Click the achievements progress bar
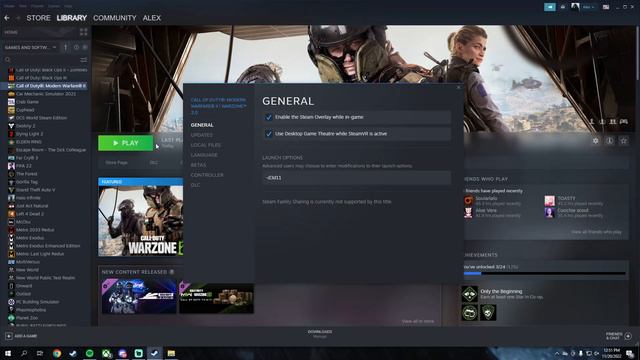The image size is (640, 360). 544,273
